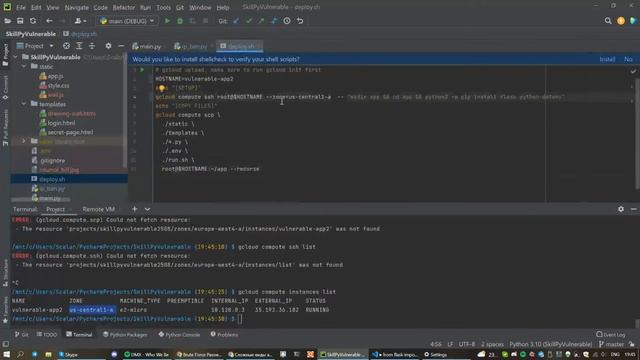Open Search Everywhere magnifier icon

tap(608, 21)
